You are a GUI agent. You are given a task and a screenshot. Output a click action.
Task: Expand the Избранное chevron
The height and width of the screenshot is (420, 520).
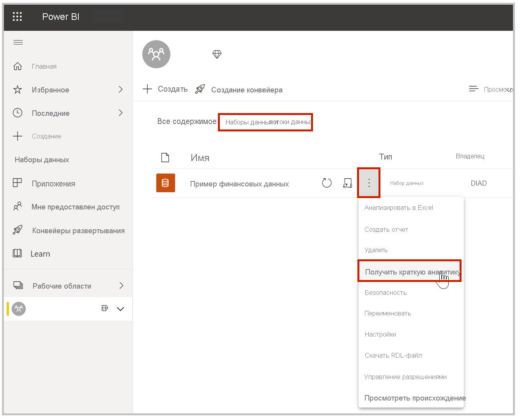120,89
